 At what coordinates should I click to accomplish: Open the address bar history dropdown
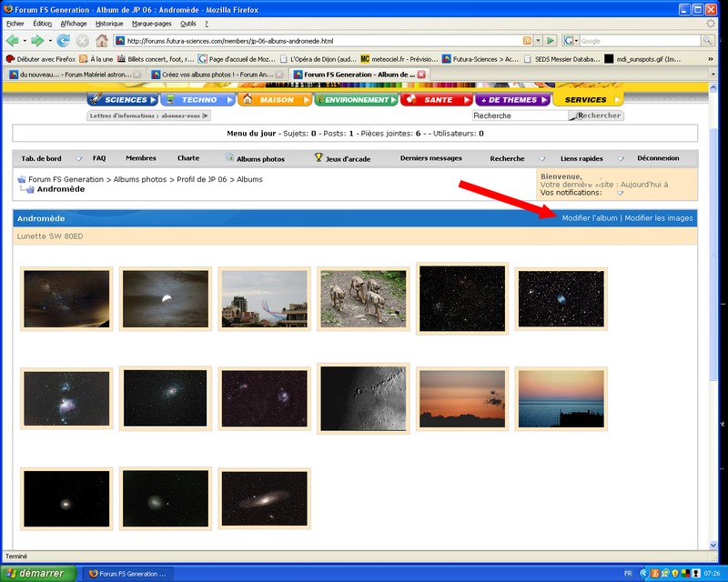538,41
